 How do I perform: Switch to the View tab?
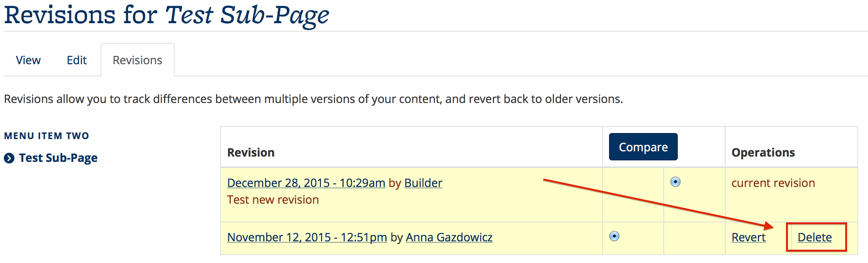tap(28, 60)
